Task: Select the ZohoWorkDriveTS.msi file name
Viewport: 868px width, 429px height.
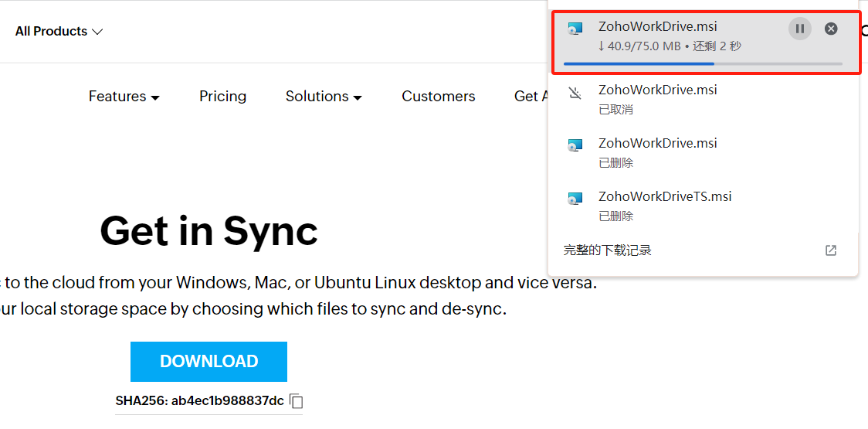Action: pyautogui.click(x=665, y=196)
